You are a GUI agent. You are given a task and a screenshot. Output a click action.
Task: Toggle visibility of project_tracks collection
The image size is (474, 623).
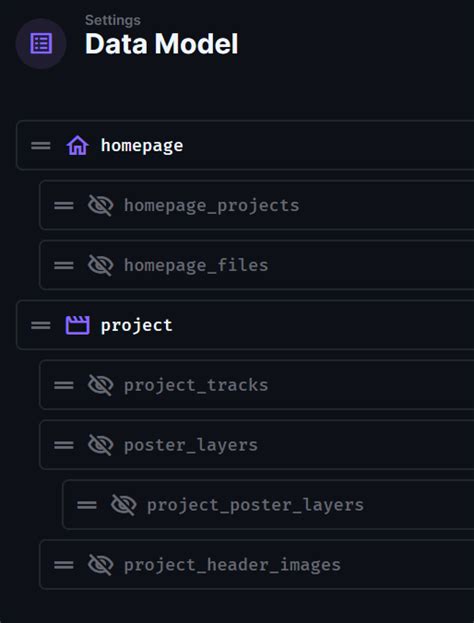point(101,385)
